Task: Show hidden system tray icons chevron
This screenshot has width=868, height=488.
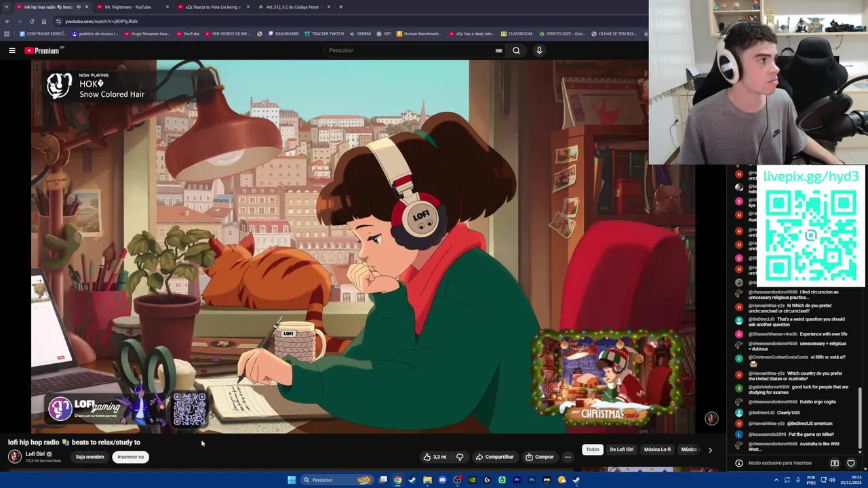Action: (x=776, y=480)
